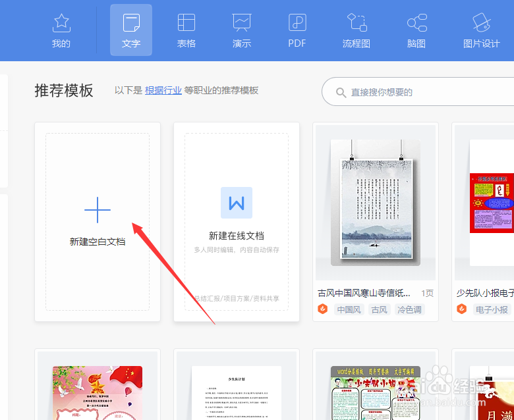514x420 pixels.
Task: Open the 少先队计划 document template thumbnail
Action: (237, 392)
